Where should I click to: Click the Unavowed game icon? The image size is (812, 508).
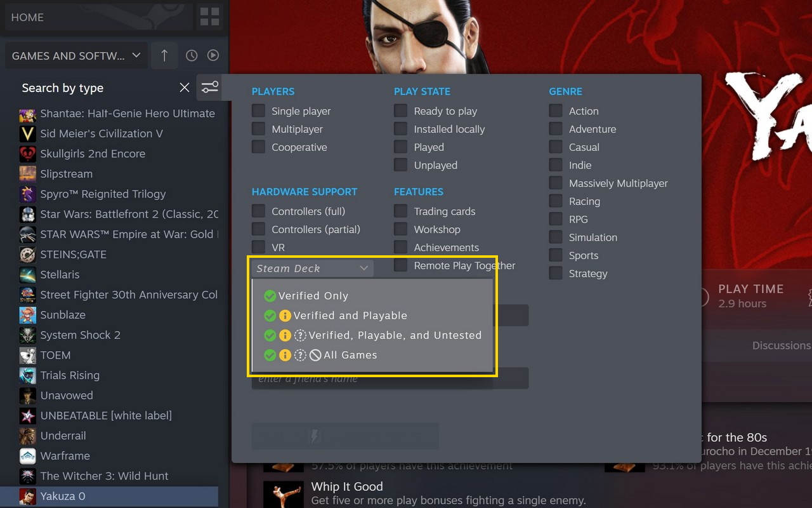27,396
